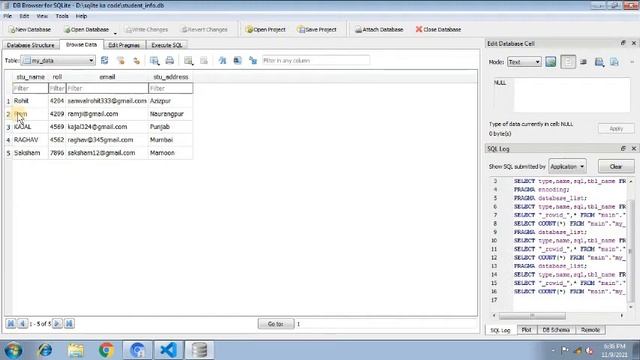This screenshot has width=640, height=360.
Task: Click the Save Project button
Action: [x=317, y=29]
